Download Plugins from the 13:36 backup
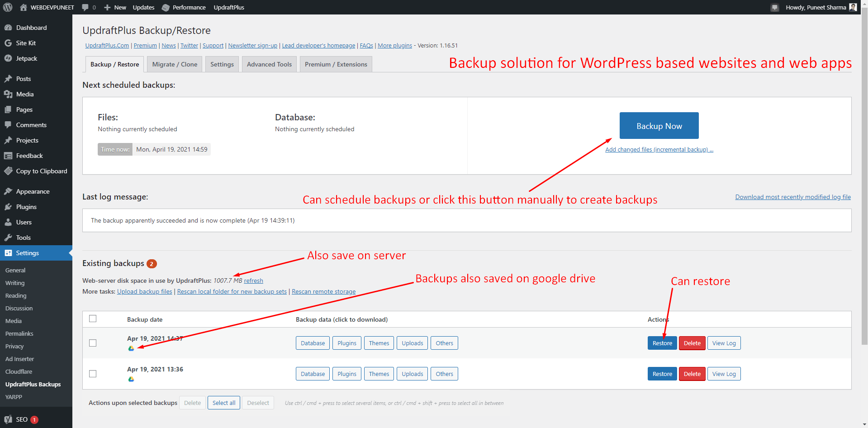The image size is (868, 428). click(x=347, y=374)
